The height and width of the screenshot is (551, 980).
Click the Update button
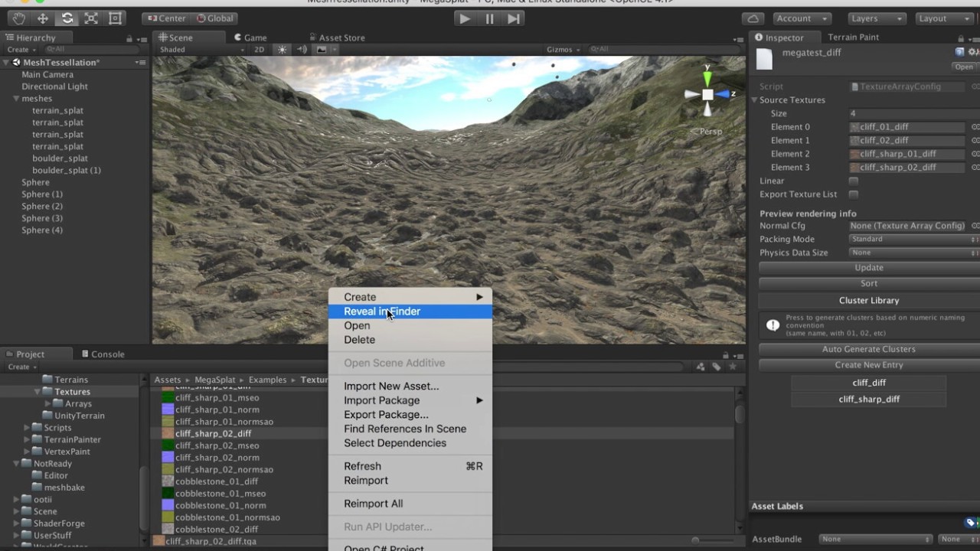868,268
